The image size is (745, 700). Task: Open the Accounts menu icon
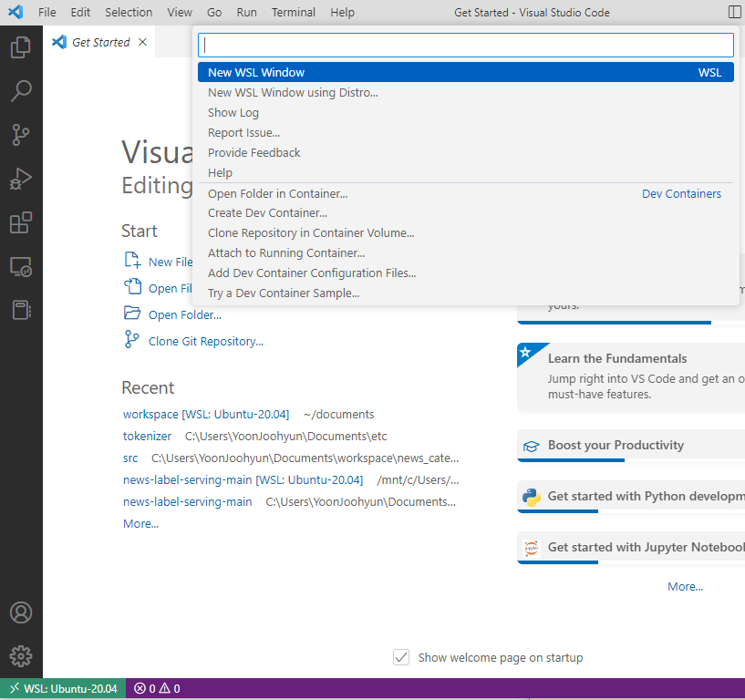click(21, 612)
